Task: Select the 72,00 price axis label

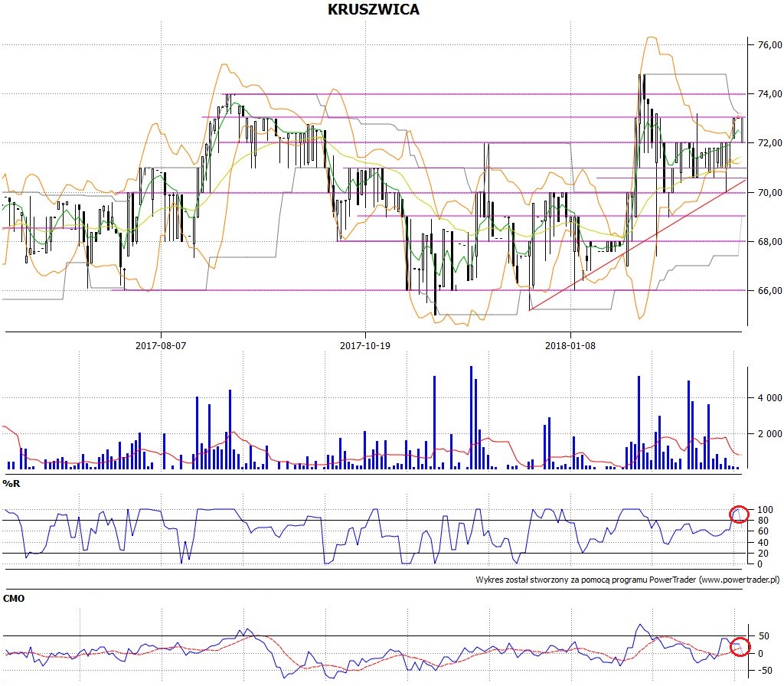Action: [769, 143]
